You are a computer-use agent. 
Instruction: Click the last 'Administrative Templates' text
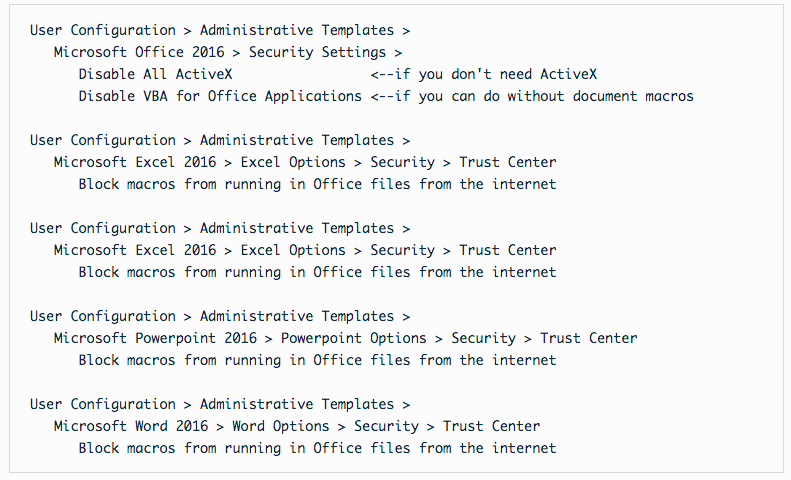pyautogui.click(x=297, y=404)
